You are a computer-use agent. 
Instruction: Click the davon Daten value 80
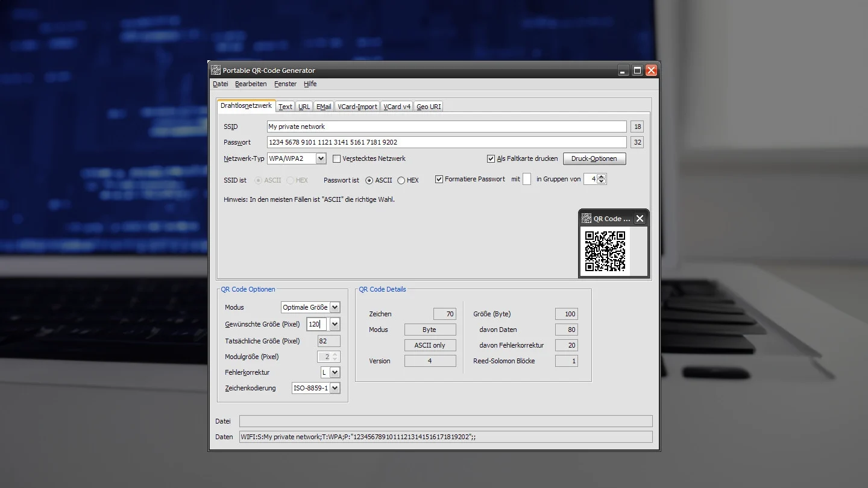(x=567, y=330)
